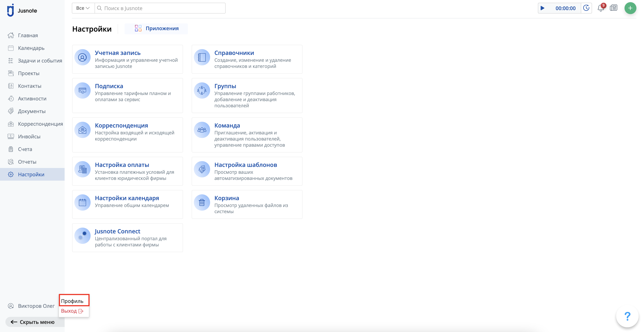Click the Документы sidebar icon
The image size is (644, 332).
(11, 111)
